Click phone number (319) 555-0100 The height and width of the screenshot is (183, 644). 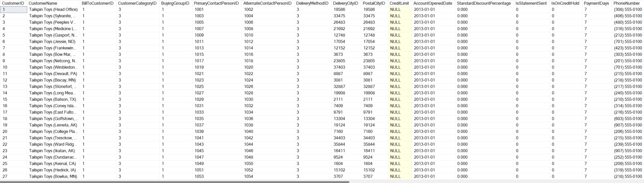628,170
